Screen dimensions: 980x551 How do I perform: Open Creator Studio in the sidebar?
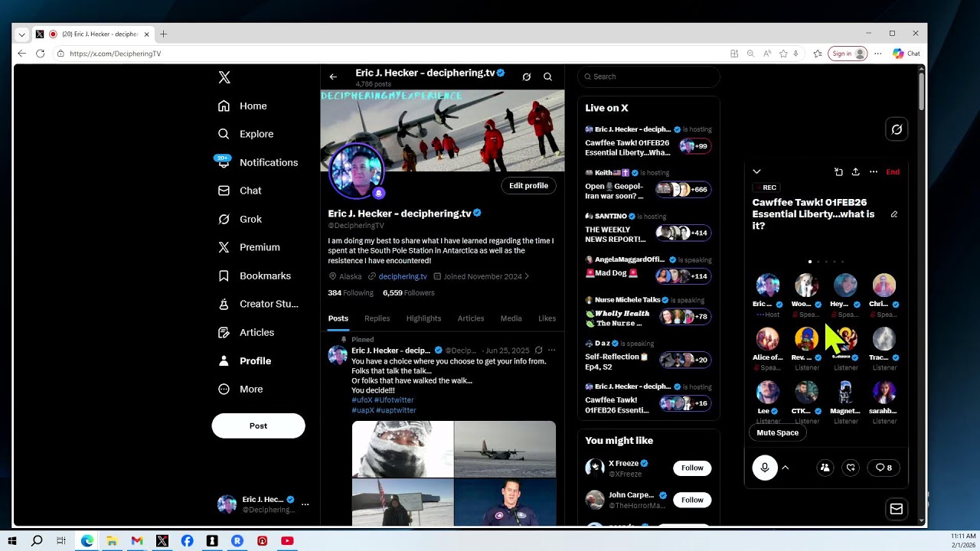(x=258, y=304)
